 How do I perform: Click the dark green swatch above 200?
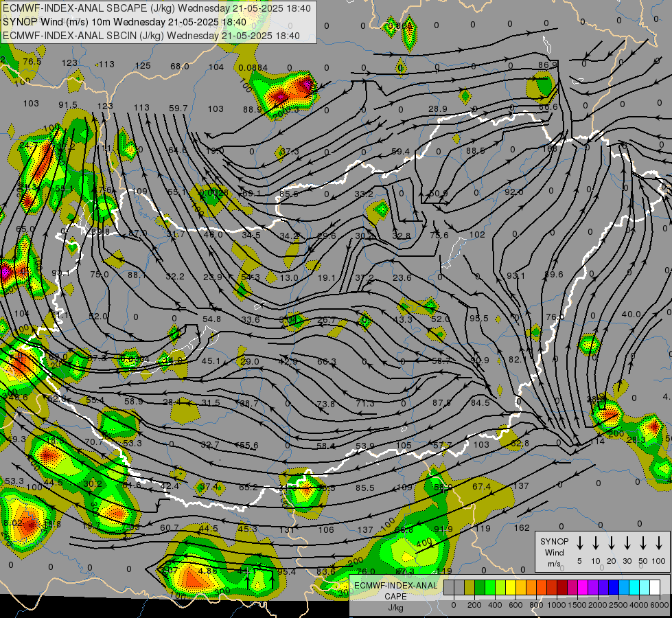click(x=480, y=588)
